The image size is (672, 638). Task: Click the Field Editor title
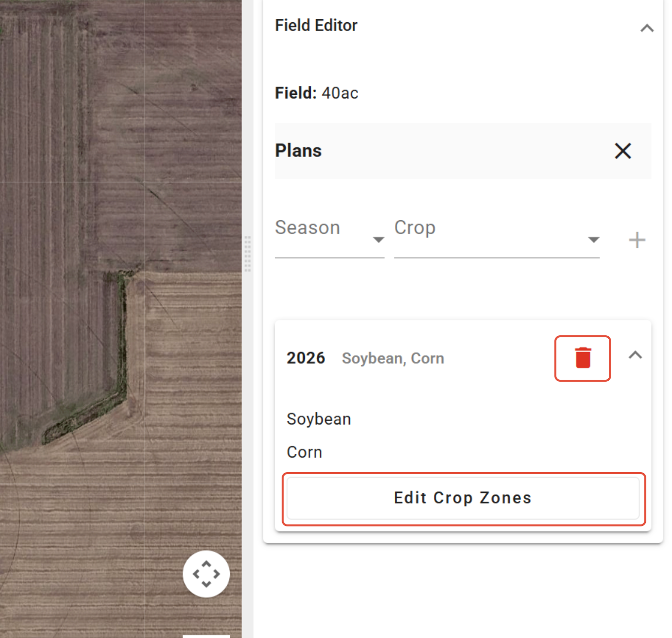(316, 25)
